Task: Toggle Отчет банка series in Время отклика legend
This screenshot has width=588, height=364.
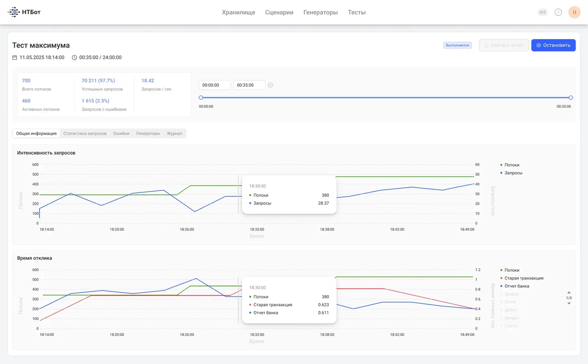Action: tap(516, 286)
